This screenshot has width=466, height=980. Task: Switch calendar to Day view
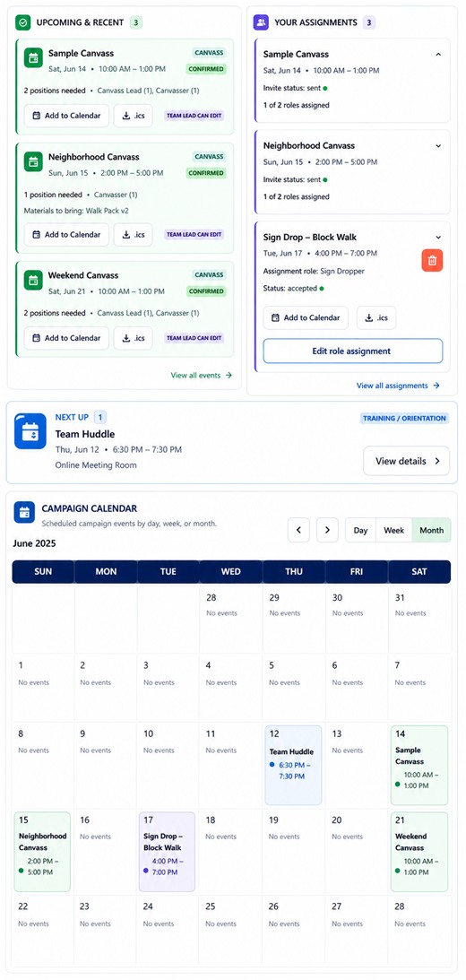pos(360,530)
